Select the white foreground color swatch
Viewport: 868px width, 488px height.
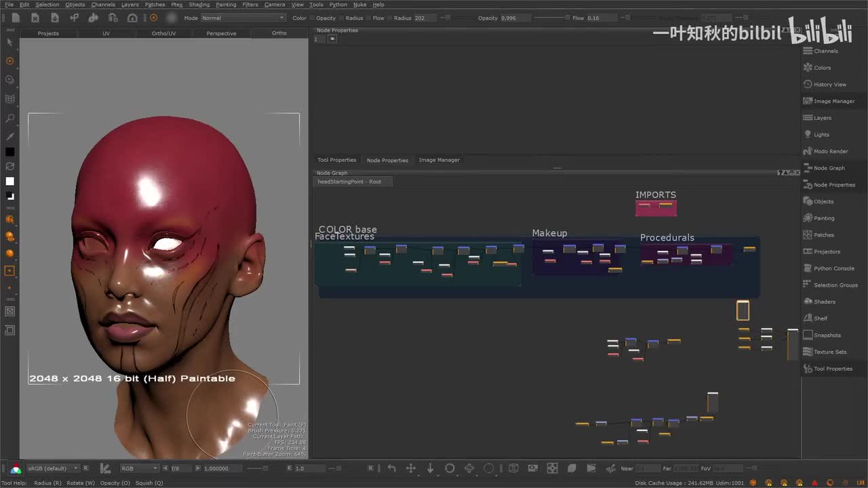(x=9, y=181)
